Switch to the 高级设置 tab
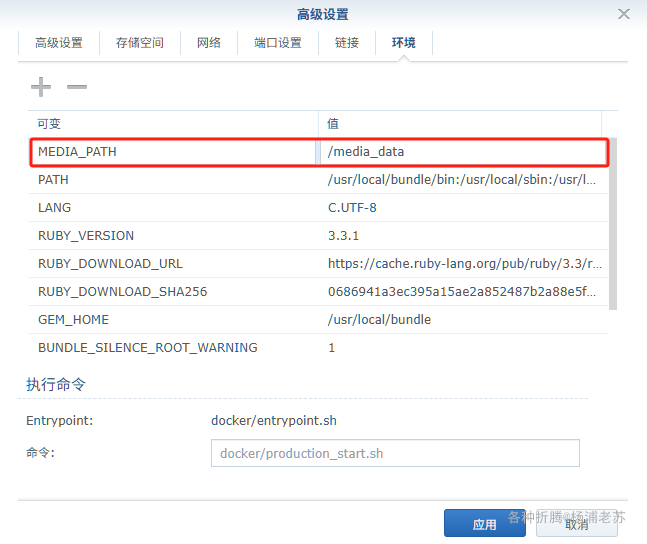 (x=59, y=43)
